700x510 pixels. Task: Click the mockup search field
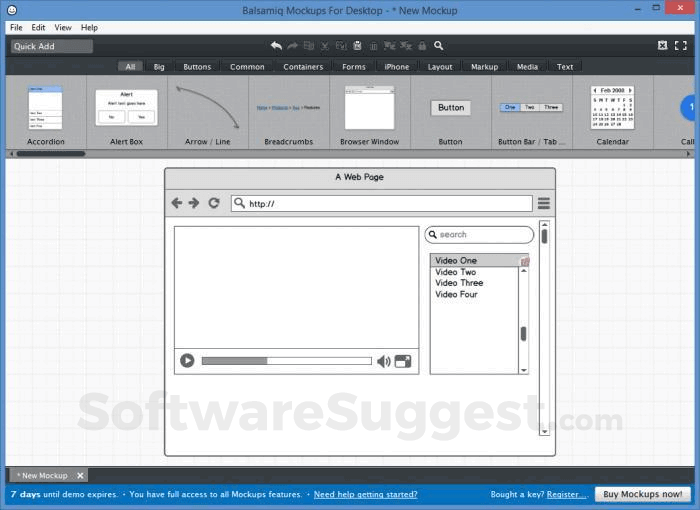[x=479, y=234]
